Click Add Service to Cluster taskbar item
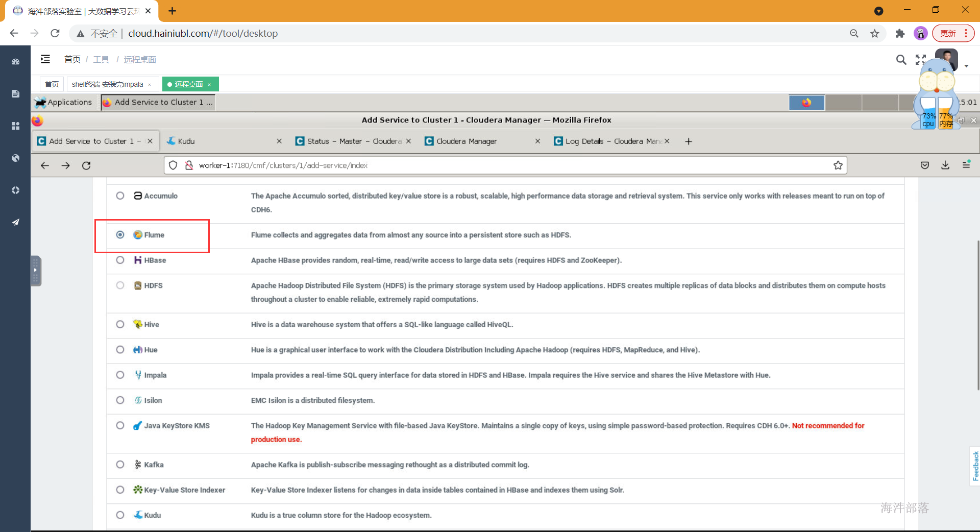The width and height of the screenshot is (980, 532). tap(158, 102)
